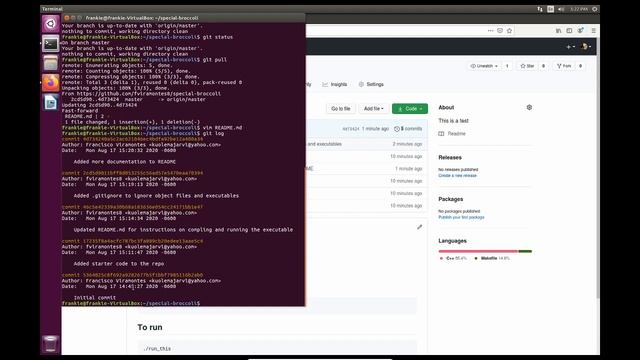Open the green Code dropdown

(x=410, y=109)
